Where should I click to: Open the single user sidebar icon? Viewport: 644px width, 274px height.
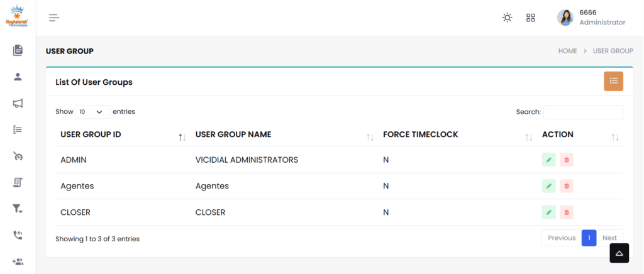[x=18, y=77]
